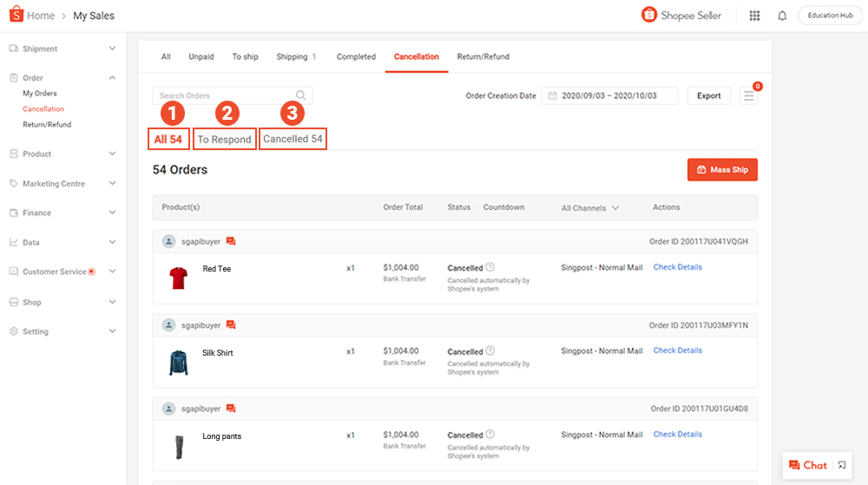Viewport: 868px width, 485px height.
Task: Switch to the Return/Refund tab
Action: pos(483,57)
